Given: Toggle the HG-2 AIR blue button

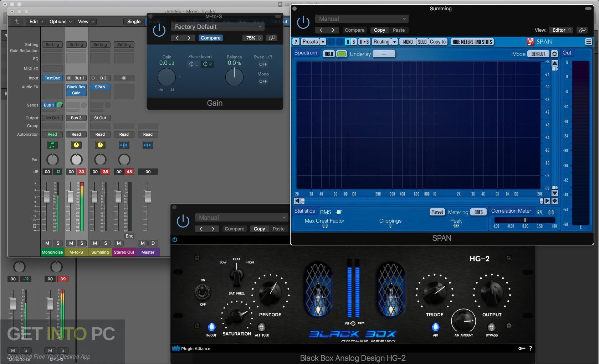Looking at the screenshot, I should click(435, 327).
